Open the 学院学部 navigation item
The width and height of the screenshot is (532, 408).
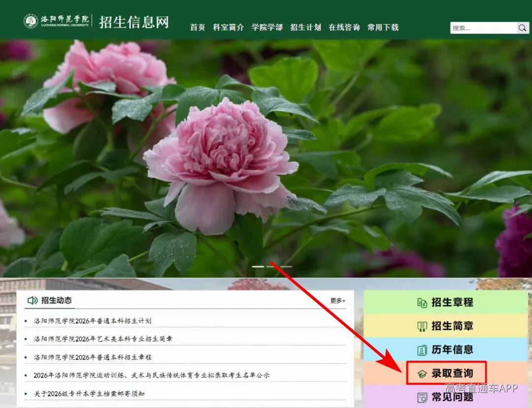click(267, 28)
